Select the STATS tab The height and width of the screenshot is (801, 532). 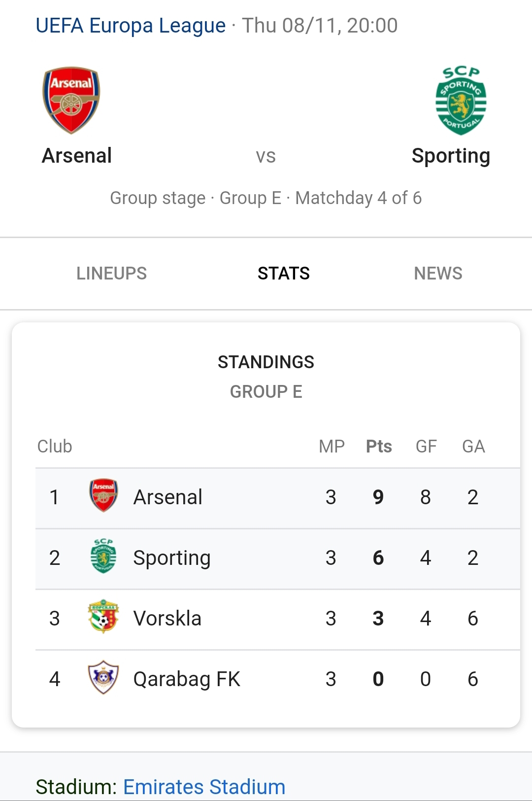pos(284,273)
